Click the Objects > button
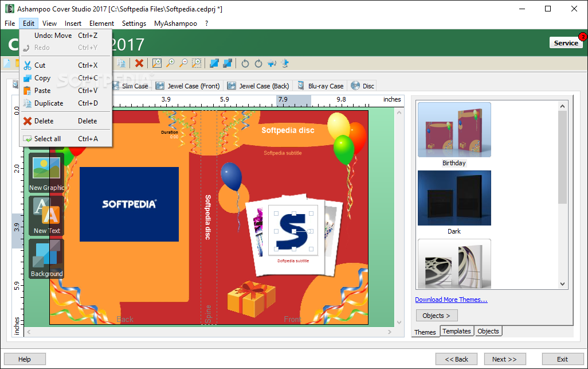 coord(437,316)
